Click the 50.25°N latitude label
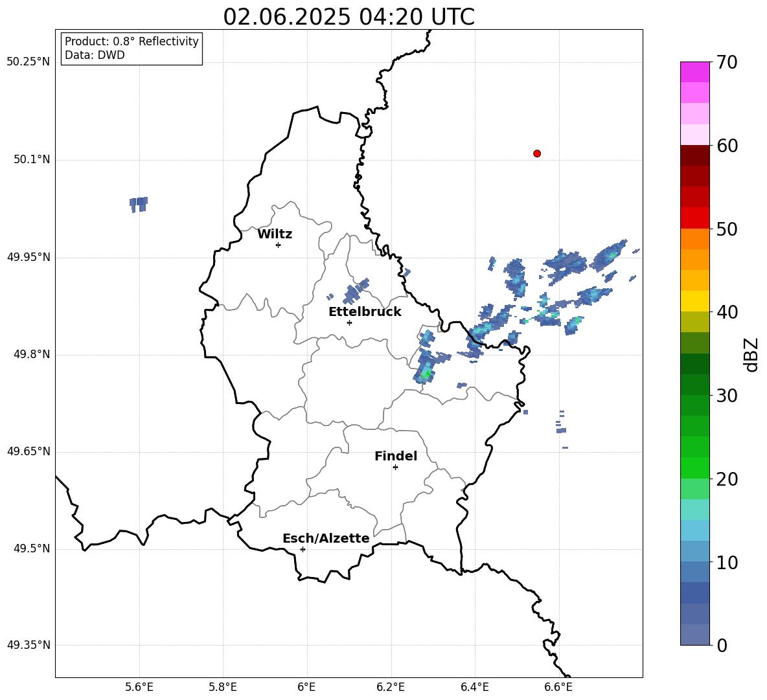 tap(29, 62)
